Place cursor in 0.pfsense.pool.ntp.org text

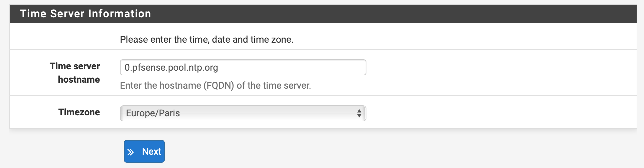tap(171, 68)
